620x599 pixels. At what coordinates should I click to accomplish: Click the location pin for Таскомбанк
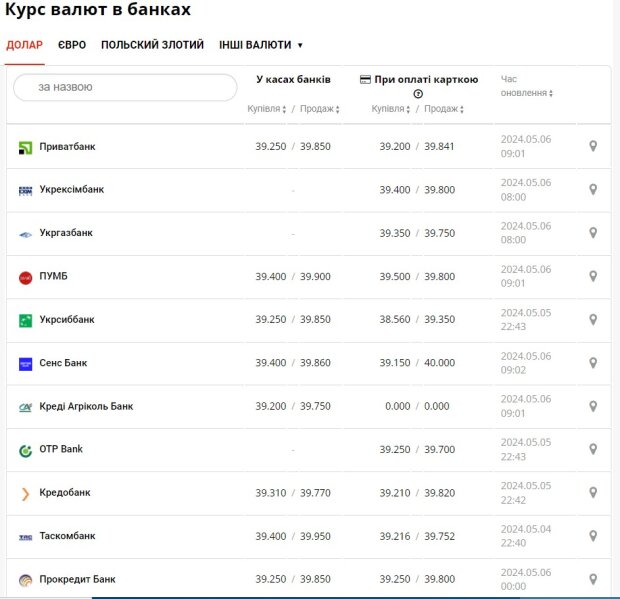coord(593,536)
